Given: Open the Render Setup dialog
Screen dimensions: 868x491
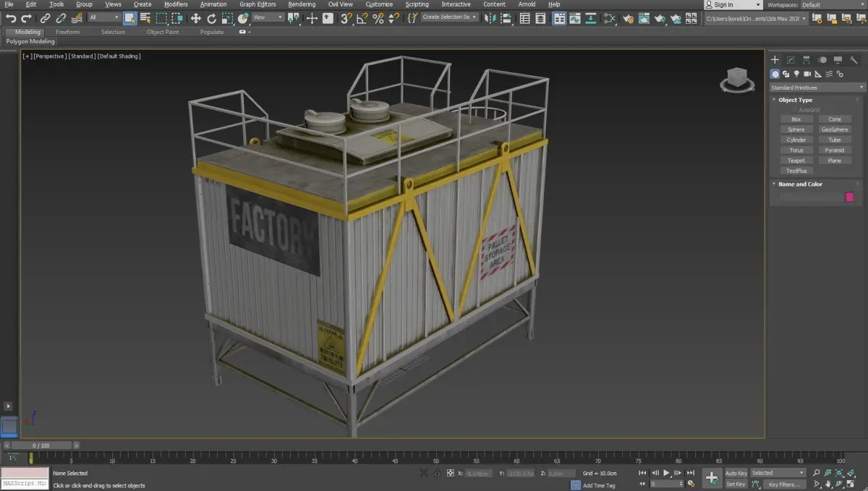Looking at the screenshot, I should tap(627, 18).
